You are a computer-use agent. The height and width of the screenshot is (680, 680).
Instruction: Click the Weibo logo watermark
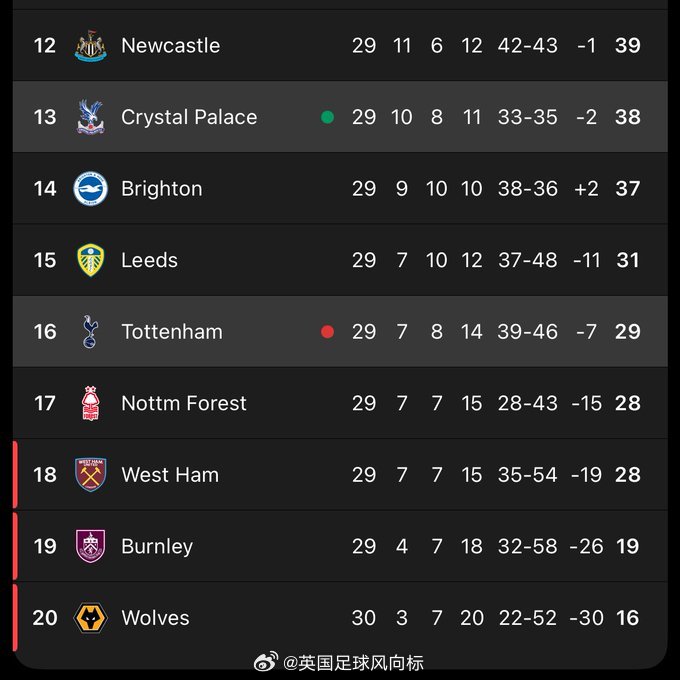[x=265, y=662]
